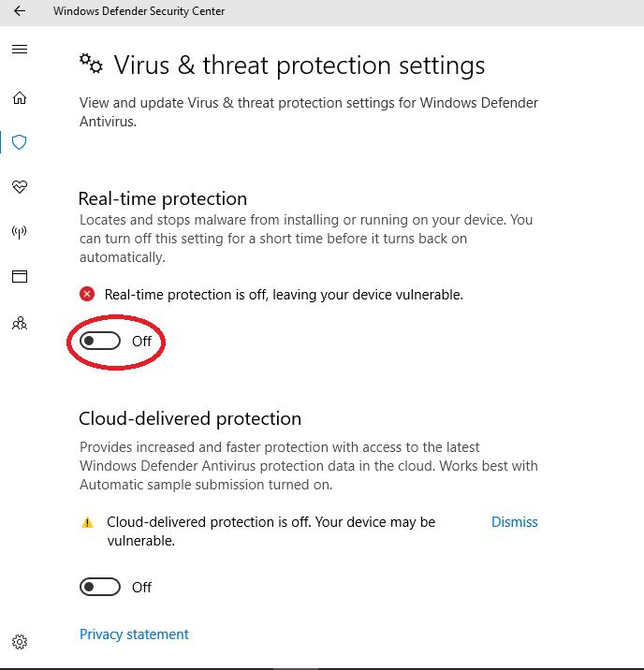
Task: Open the Privacy statement link
Action: [x=134, y=634]
